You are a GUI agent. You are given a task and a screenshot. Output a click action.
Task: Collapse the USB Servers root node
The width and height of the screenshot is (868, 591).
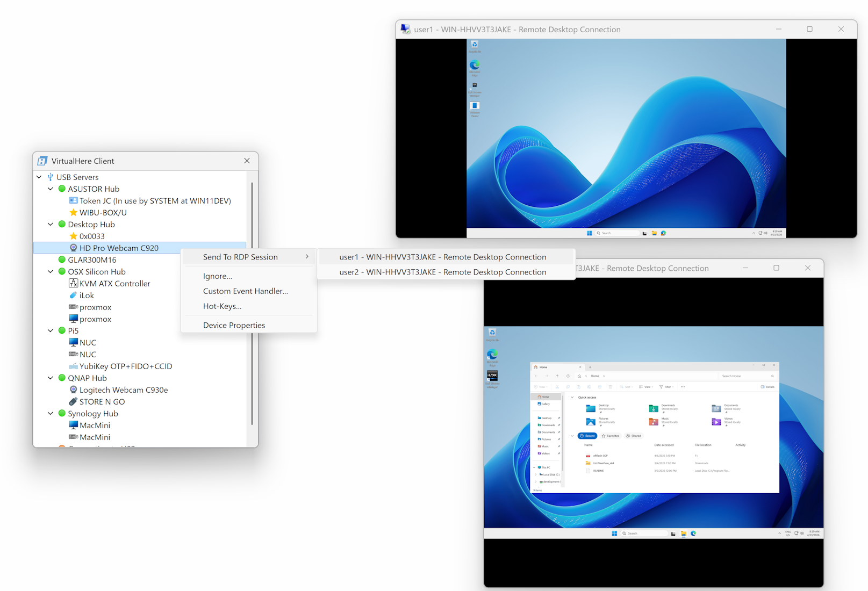point(39,177)
